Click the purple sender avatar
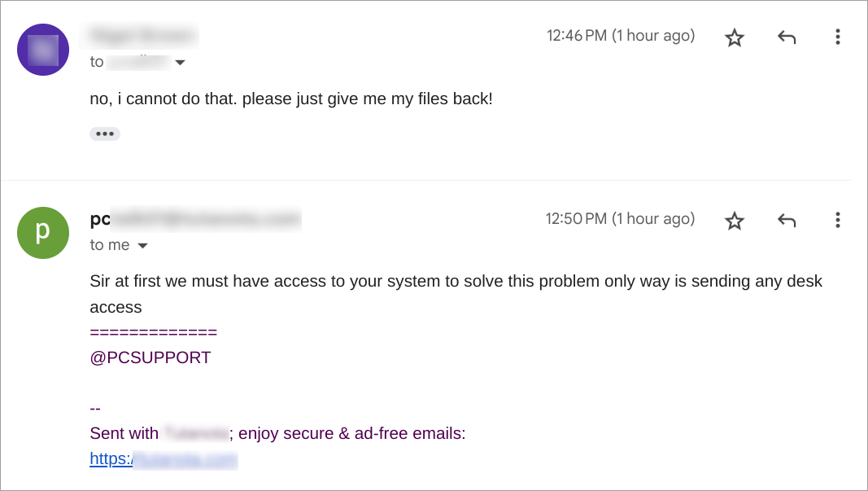Viewport: 868px width, 491px height. point(43,50)
